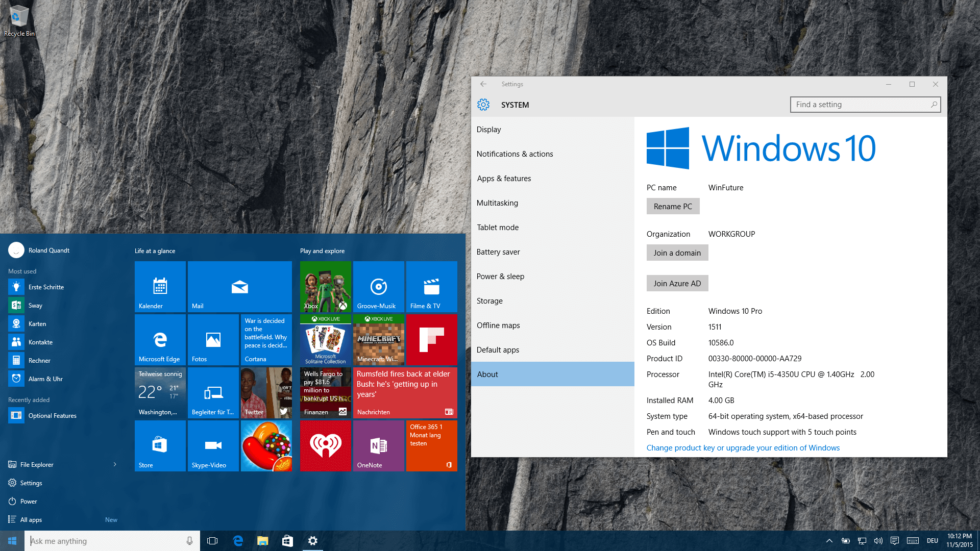
Task: Open the Store tile
Action: (x=160, y=446)
